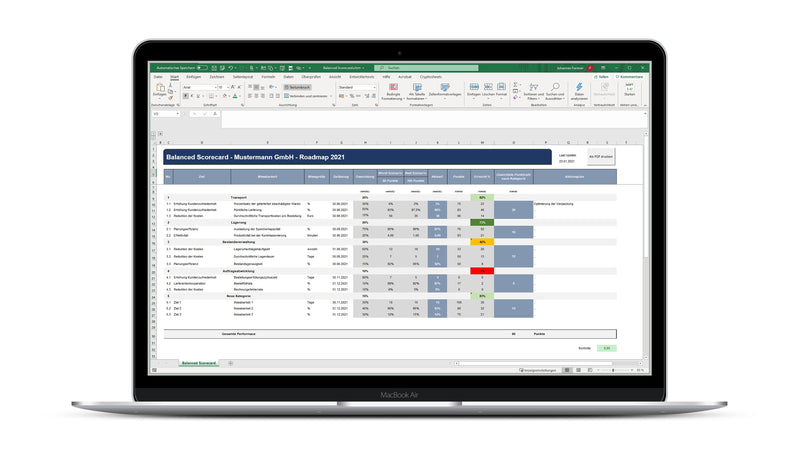Image resolution: width=800 pixels, height=450 pixels.
Task: Click the undo arrow in title bar
Action: [231, 68]
